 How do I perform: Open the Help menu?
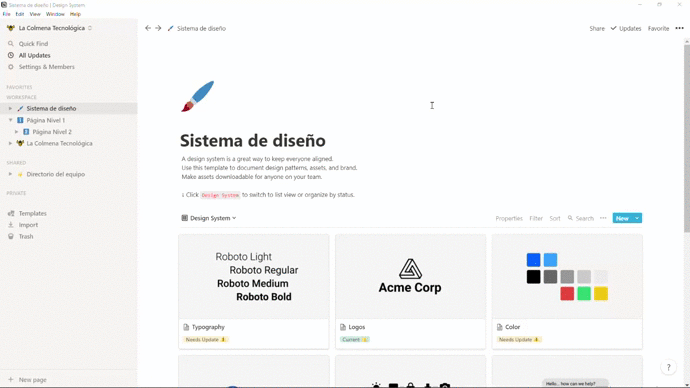[75, 14]
